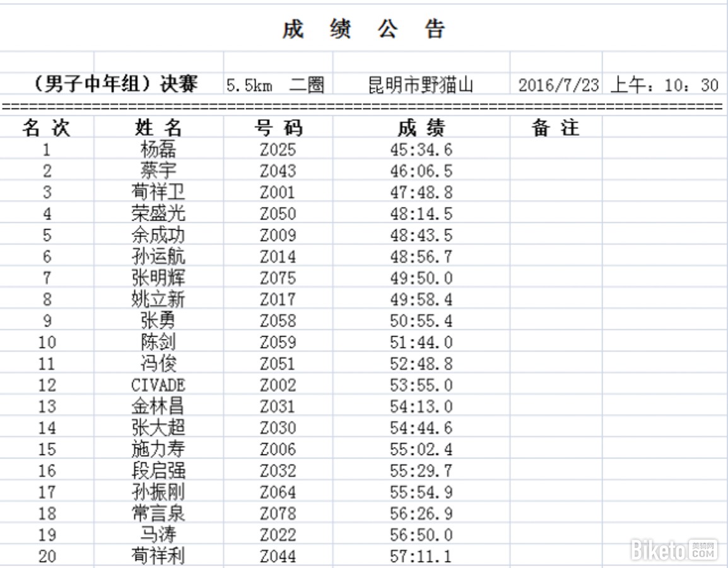The height and width of the screenshot is (568, 728).
Task: Click the Biketo watermark logo
Action: [x=674, y=550]
